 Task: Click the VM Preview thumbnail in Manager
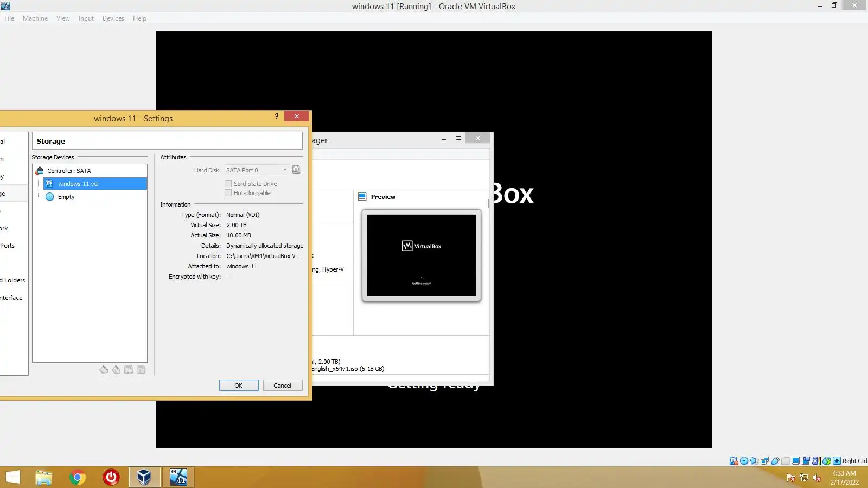(422, 255)
